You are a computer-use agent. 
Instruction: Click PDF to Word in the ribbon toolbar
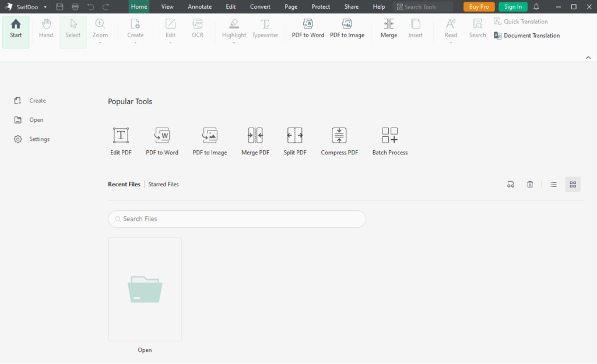pos(308,29)
